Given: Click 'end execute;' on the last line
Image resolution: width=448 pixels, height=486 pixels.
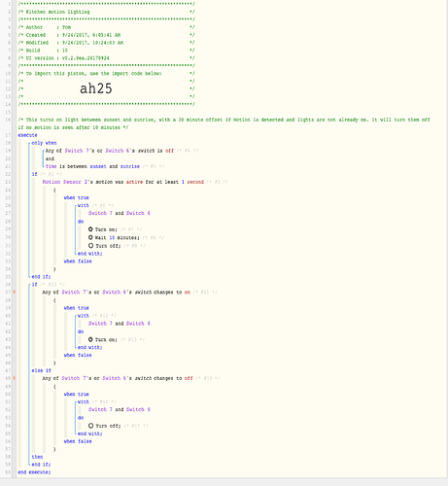Looking at the screenshot, I should [x=34, y=472].
